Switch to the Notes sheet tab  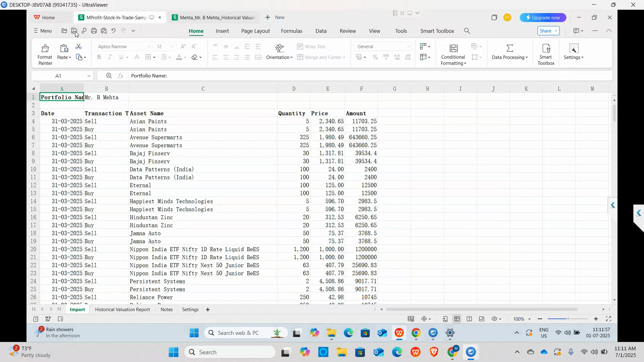(x=167, y=310)
